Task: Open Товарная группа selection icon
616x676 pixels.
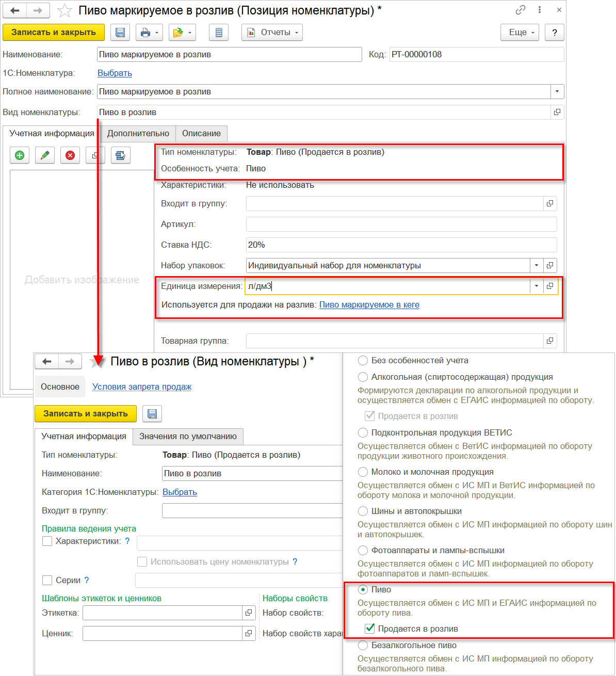Action: click(550, 341)
